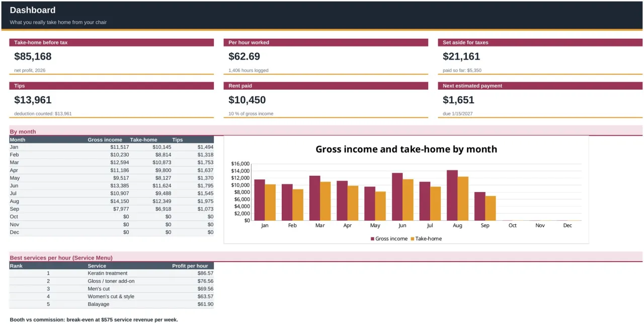Click the 'due 1/15/2027' note
Screen dimensions: 644x324
(x=457, y=114)
